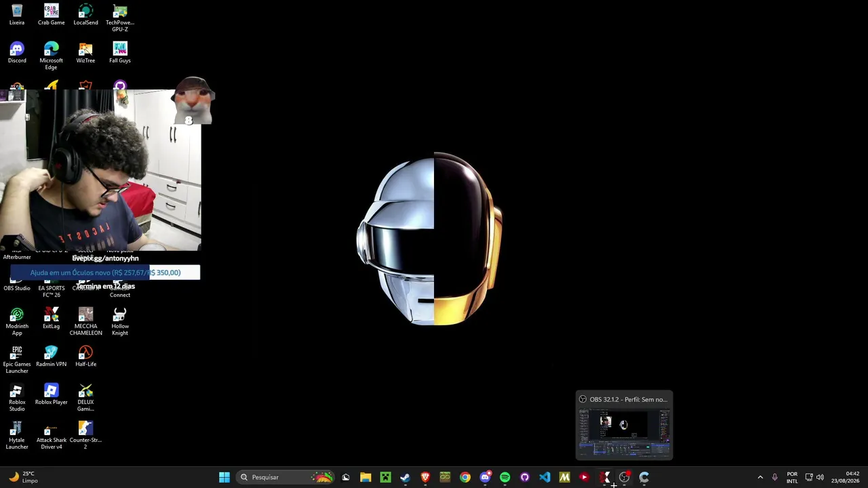Open Brave browser from the taskbar
Image resolution: width=868 pixels, height=488 pixels.
pos(425,477)
